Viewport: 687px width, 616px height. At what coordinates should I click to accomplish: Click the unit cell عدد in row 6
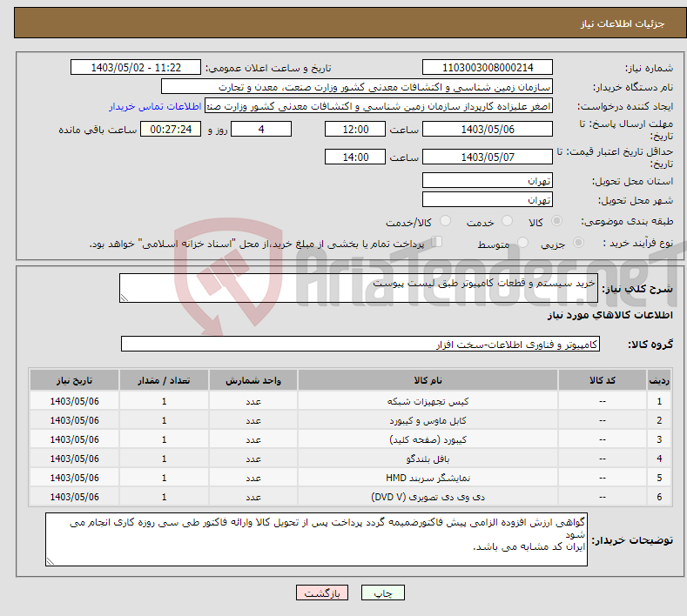click(253, 497)
